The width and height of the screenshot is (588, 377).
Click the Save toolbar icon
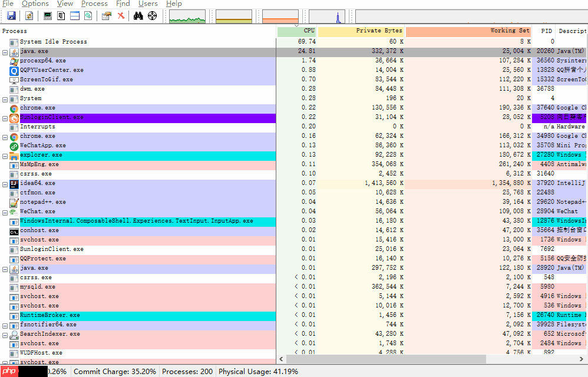point(11,16)
